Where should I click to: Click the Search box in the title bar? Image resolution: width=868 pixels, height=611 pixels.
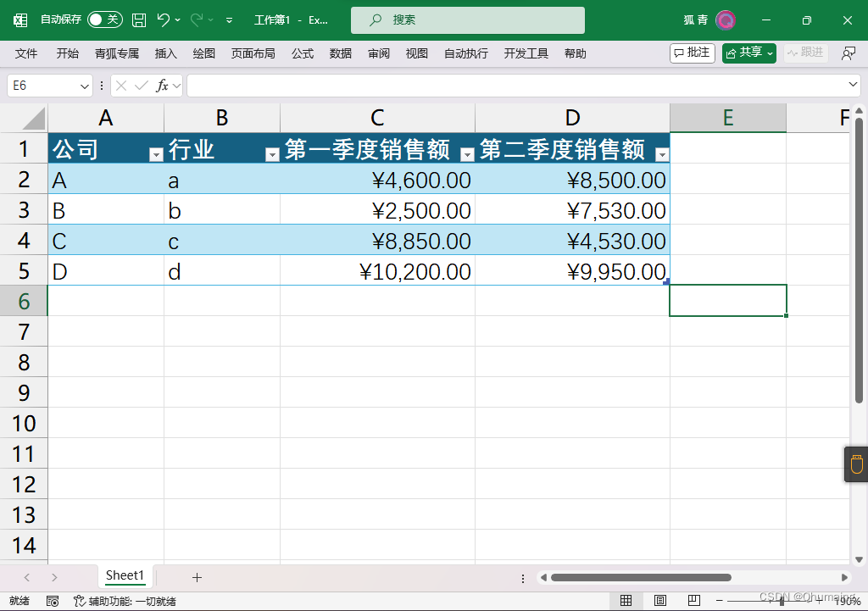pyautogui.click(x=466, y=19)
